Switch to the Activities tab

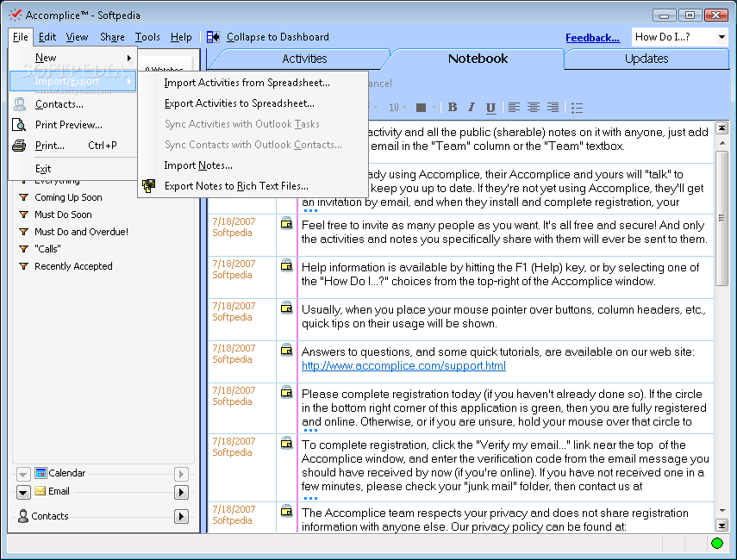(x=304, y=59)
